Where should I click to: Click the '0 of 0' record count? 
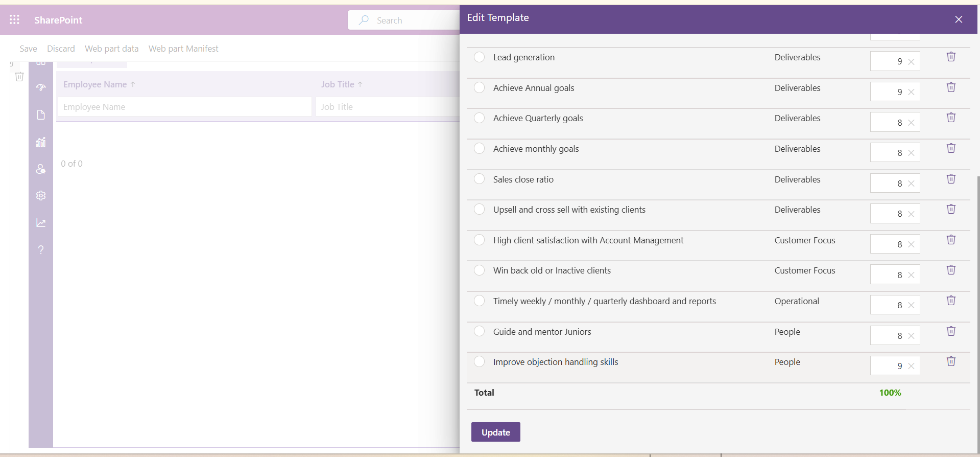click(x=71, y=164)
